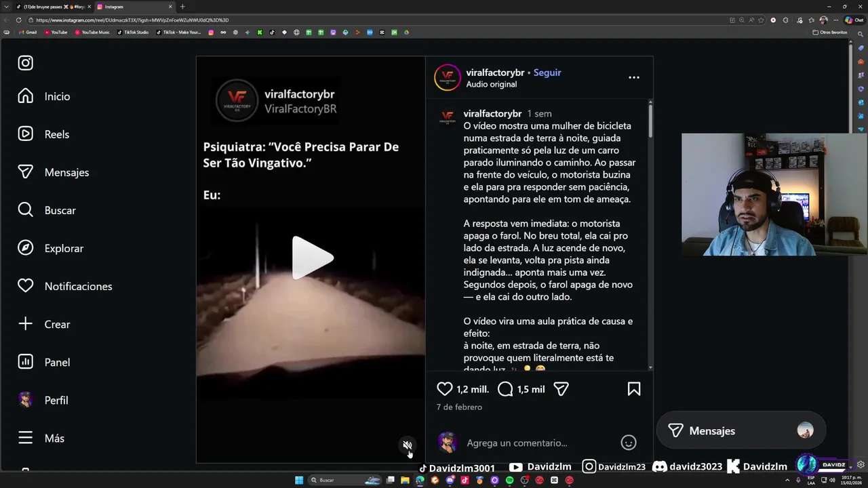This screenshot has height=488, width=868.
Task: Open Reels from the sidebar
Action: [x=44, y=134]
